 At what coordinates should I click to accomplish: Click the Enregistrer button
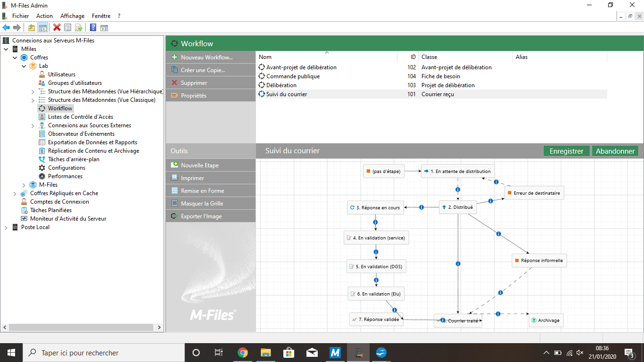click(x=567, y=151)
